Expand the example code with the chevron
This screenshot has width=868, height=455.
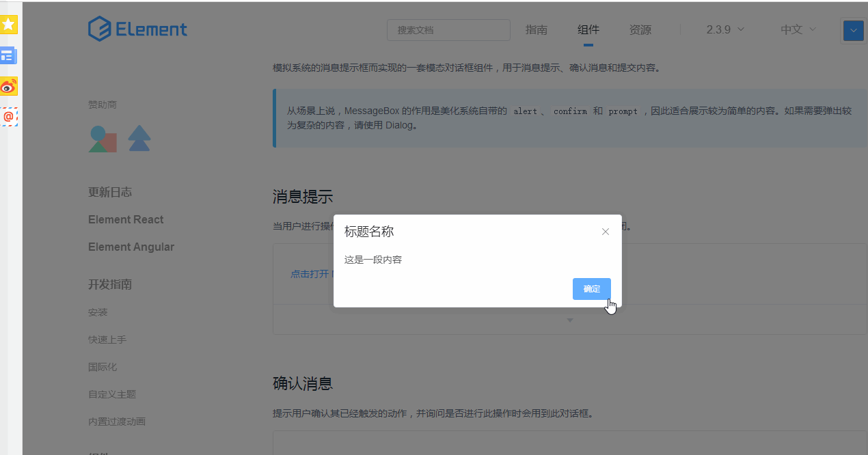(569, 319)
